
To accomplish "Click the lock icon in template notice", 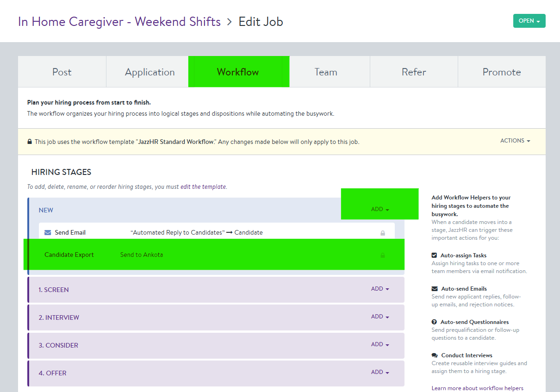I will tap(30, 142).
